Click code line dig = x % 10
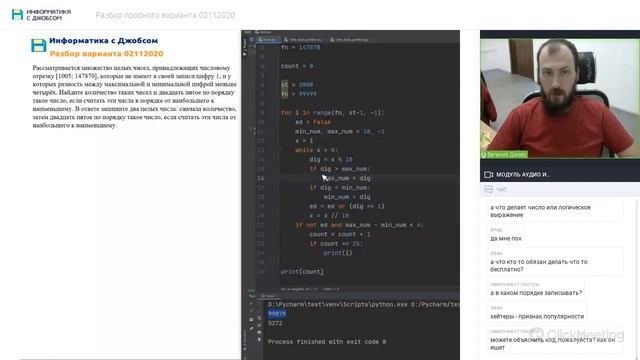640x360 pixels. point(331,160)
